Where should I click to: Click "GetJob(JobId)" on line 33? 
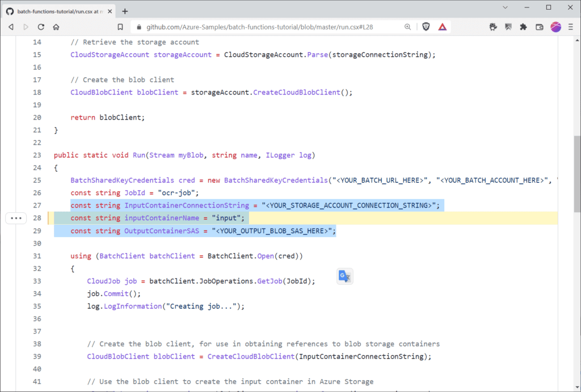tap(284, 281)
